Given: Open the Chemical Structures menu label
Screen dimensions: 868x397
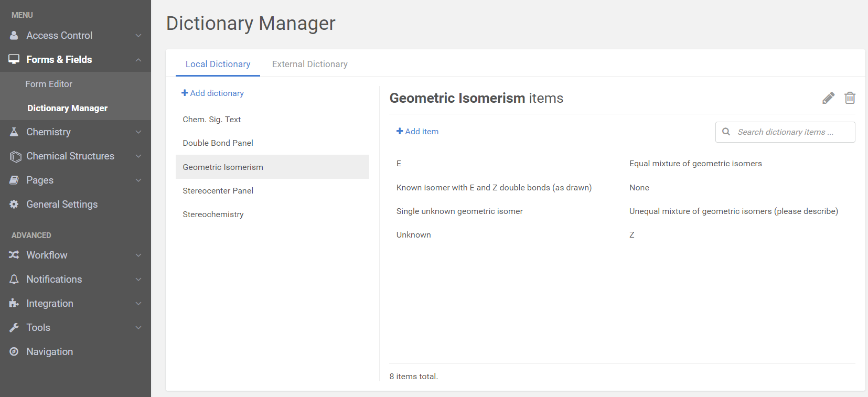Looking at the screenshot, I should [x=70, y=156].
